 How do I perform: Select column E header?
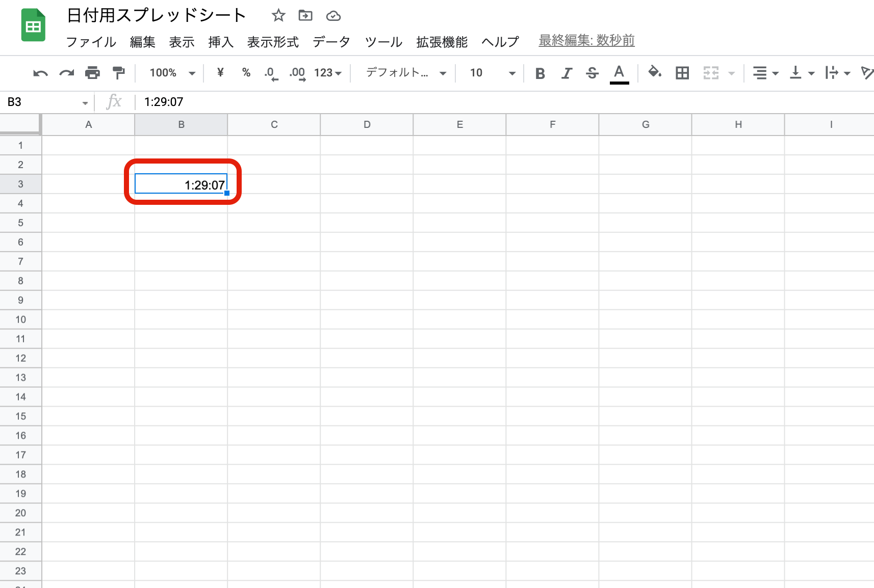point(459,125)
